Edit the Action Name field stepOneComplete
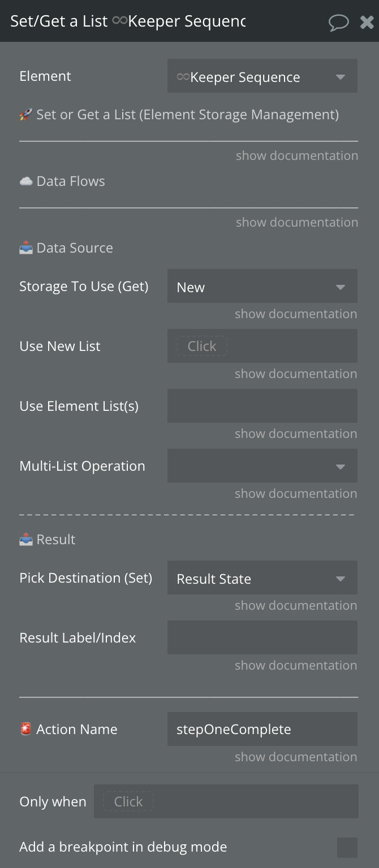Viewport: 379px width, 868px height. (x=262, y=729)
